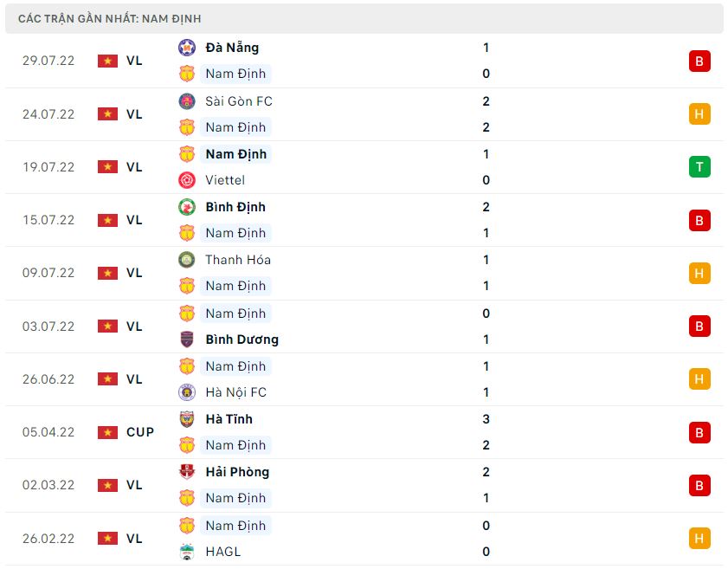728x569 pixels.
Task: Open the Hà Tĩnh team link
Action: (x=229, y=419)
